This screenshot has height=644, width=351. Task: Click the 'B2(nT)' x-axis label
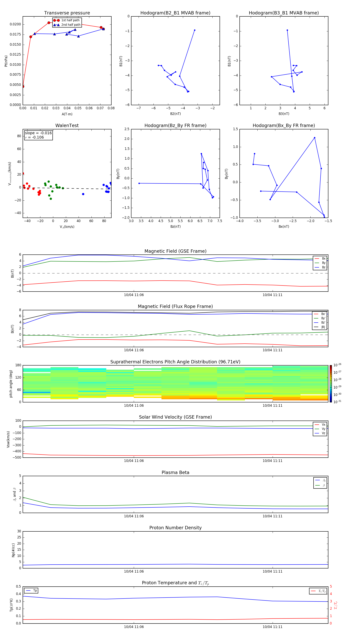[x=175, y=114]
